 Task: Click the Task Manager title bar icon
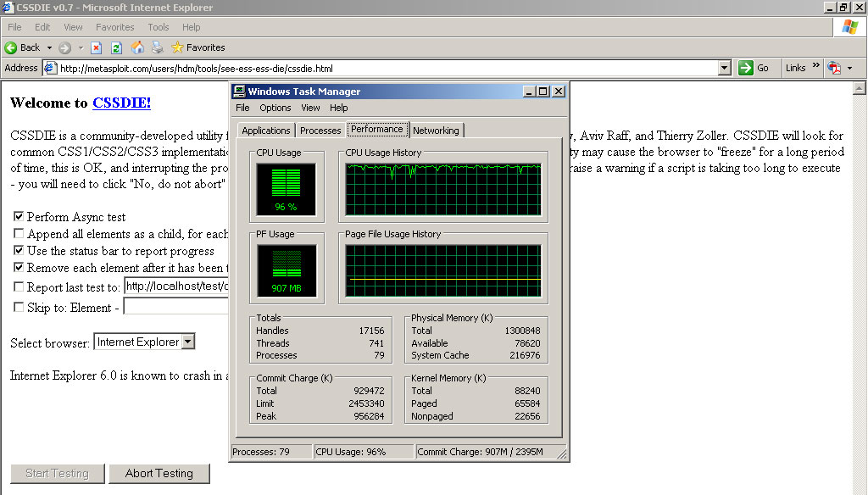239,92
